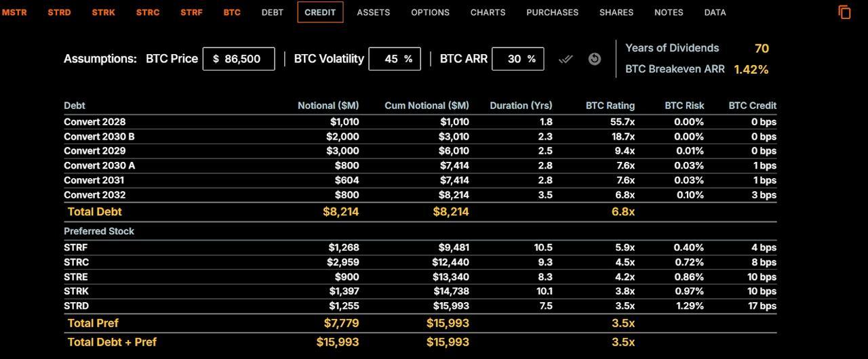Click the copy icon in top-right corner
This screenshot has width=868, height=359.
844,12
